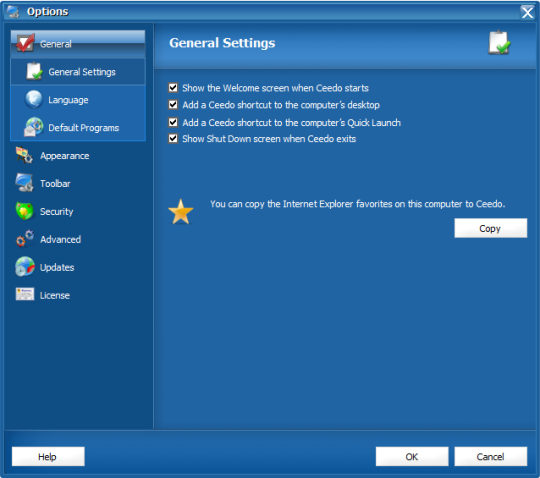The width and height of the screenshot is (540, 478).
Task: Click the Advanced gears icon
Action: (x=25, y=239)
